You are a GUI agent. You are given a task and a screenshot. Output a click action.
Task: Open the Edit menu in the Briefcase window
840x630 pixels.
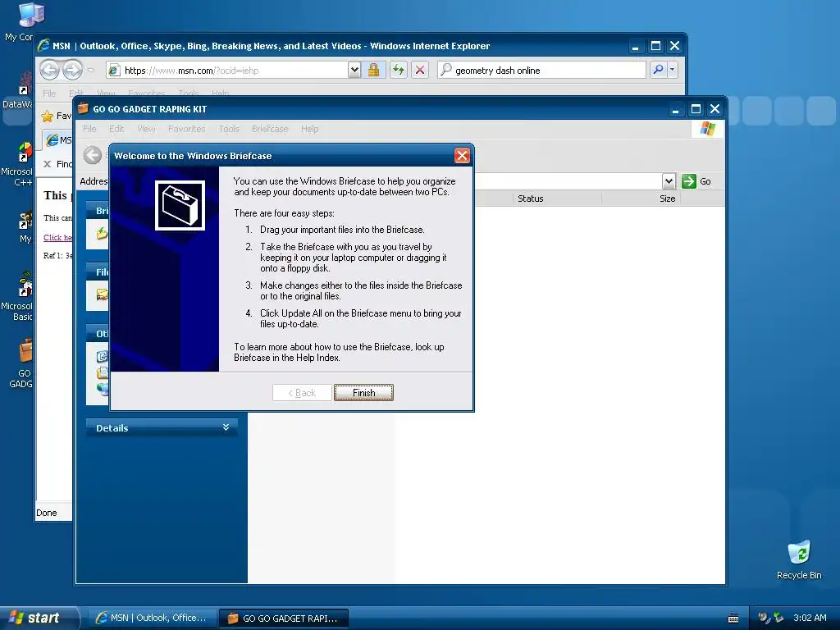[x=116, y=129]
